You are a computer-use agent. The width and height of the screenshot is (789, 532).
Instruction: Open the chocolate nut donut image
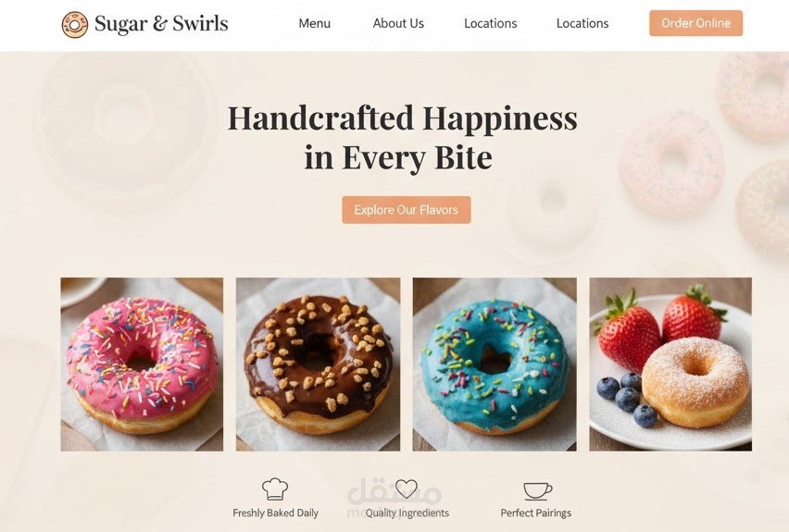pyautogui.click(x=318, y=364)
